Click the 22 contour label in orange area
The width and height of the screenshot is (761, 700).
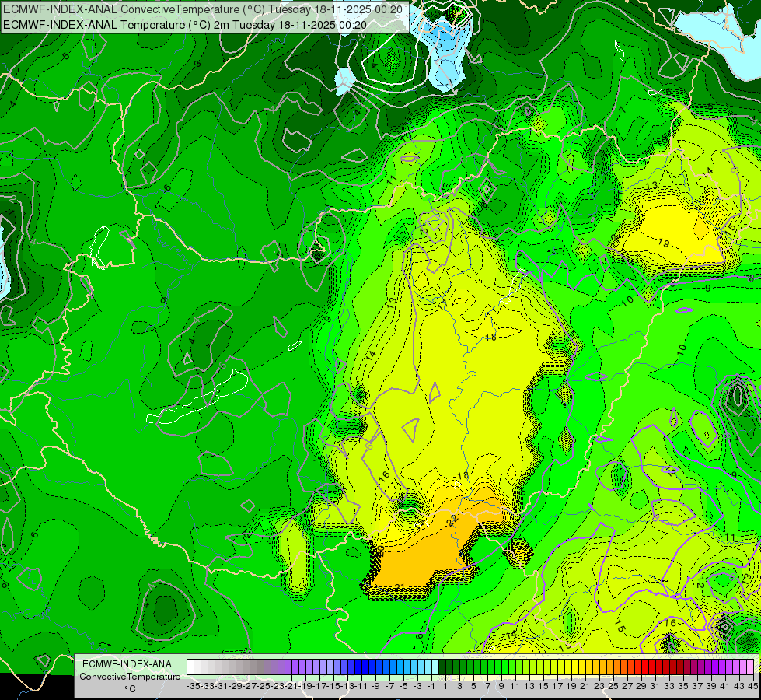click(452, 520)
